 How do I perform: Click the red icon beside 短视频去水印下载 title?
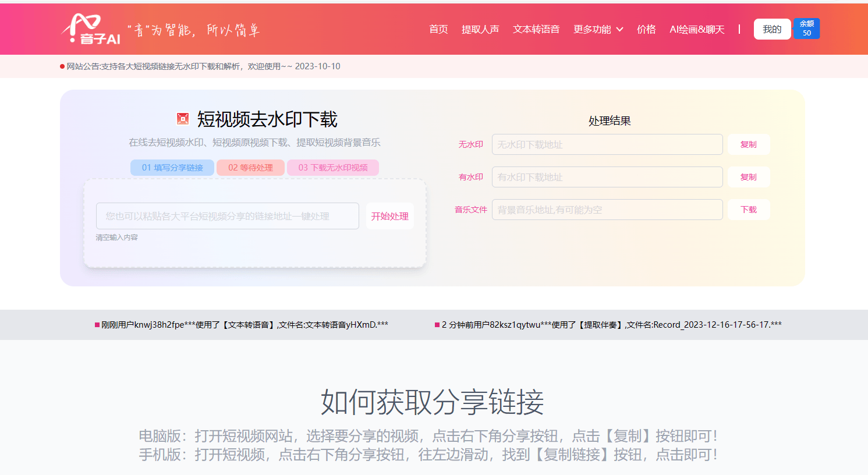[x=183, y=119]
